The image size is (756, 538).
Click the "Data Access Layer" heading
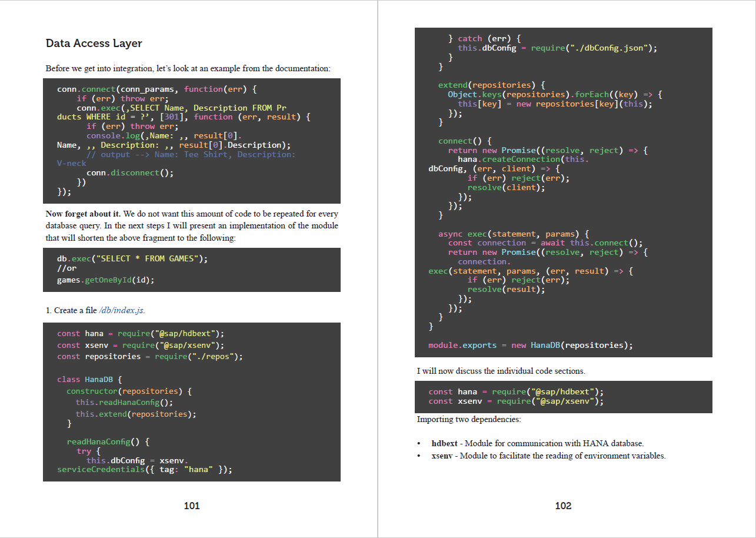tap(94, 44)
